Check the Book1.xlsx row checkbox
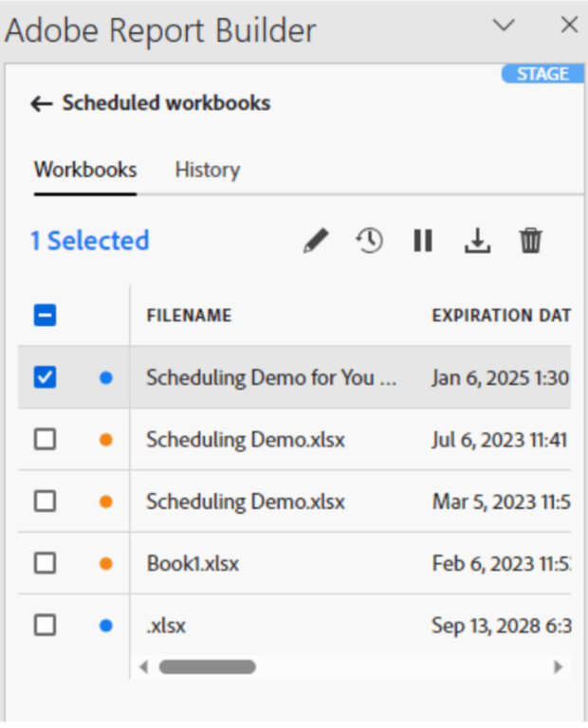Screen dimensions: 588x728 click(46, 563)
